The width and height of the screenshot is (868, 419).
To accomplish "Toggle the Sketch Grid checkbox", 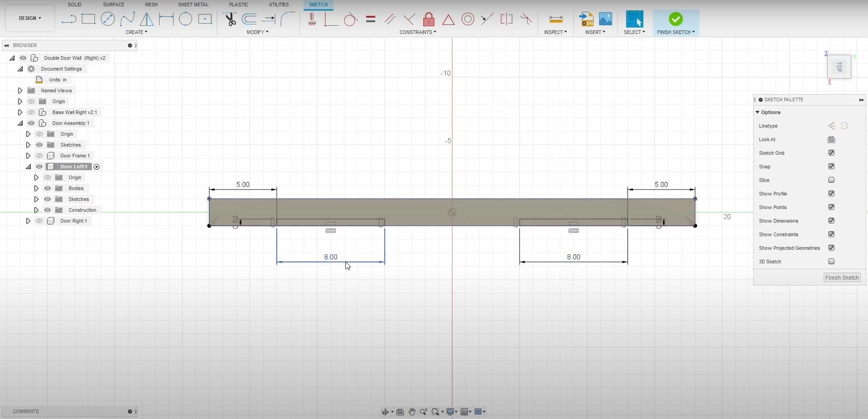I will click(x=831, y=153).
